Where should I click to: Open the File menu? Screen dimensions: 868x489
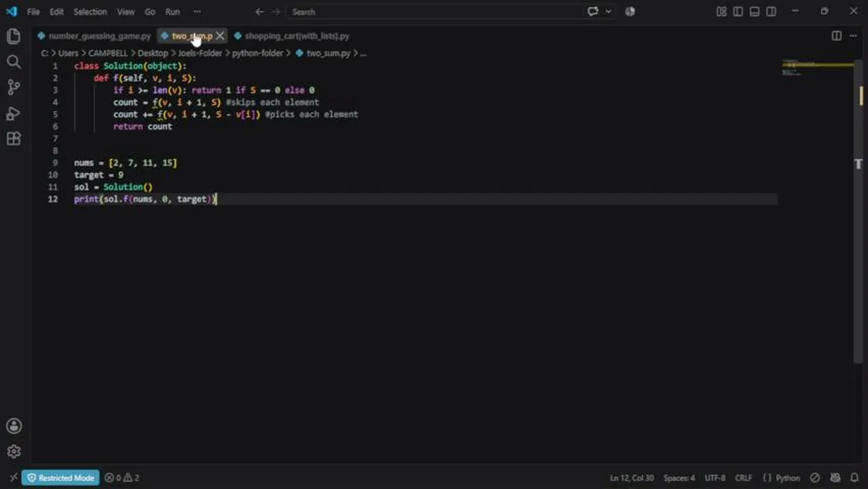coord(33,12)
